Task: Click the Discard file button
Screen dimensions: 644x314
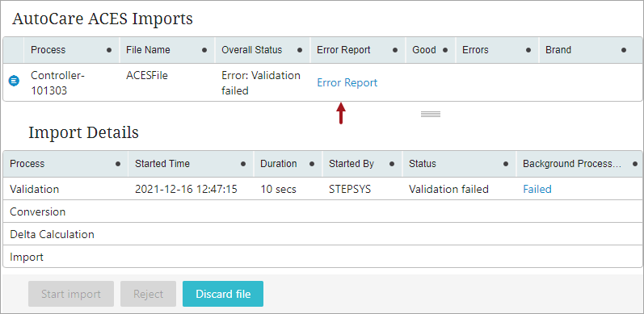Action: 223,294
